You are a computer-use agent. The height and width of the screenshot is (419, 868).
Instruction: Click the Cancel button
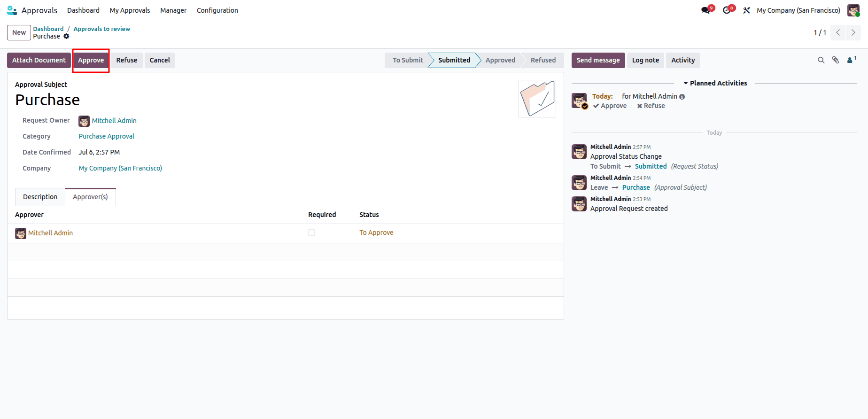(x=160, y=60)
